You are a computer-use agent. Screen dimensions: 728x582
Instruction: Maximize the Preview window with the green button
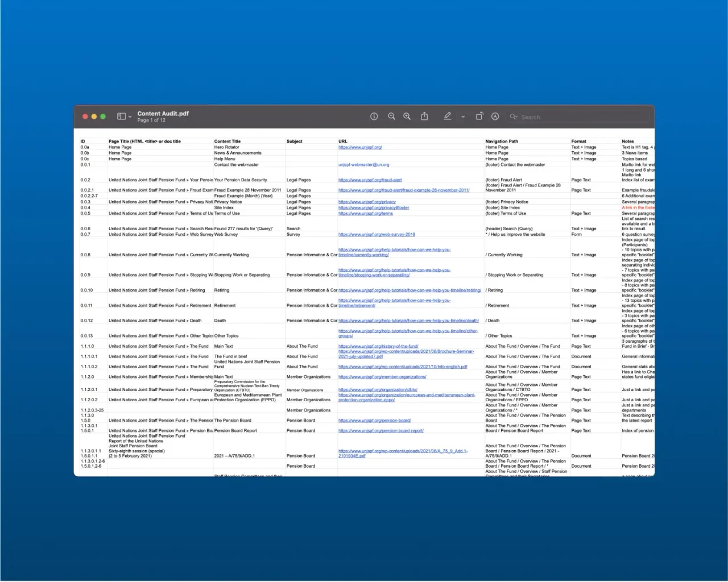[103, 117]
